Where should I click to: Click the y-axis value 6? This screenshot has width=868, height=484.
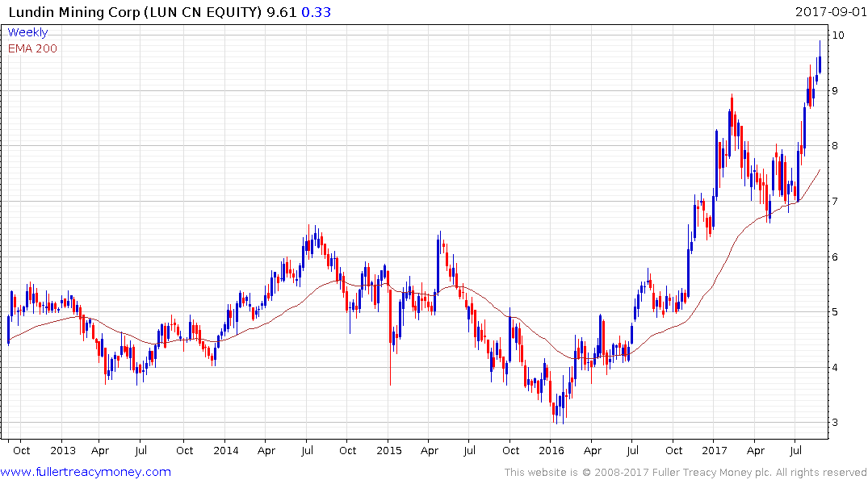point(836,257)
